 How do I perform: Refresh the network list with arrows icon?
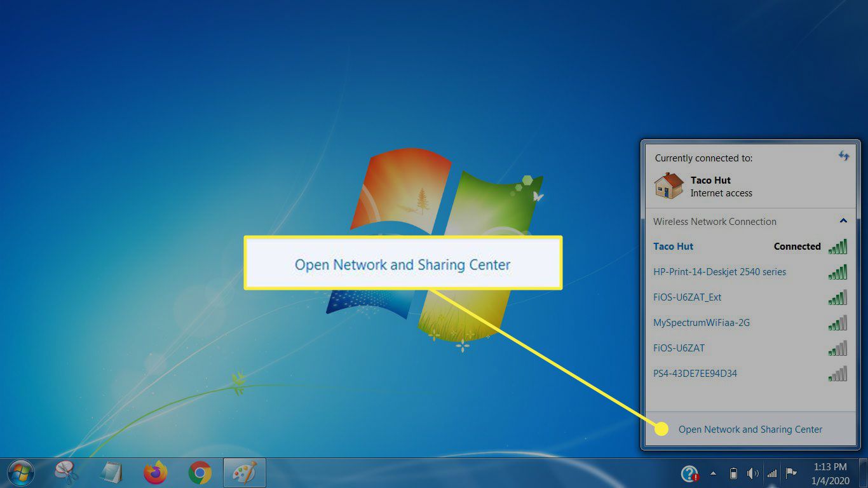(844, 156)
